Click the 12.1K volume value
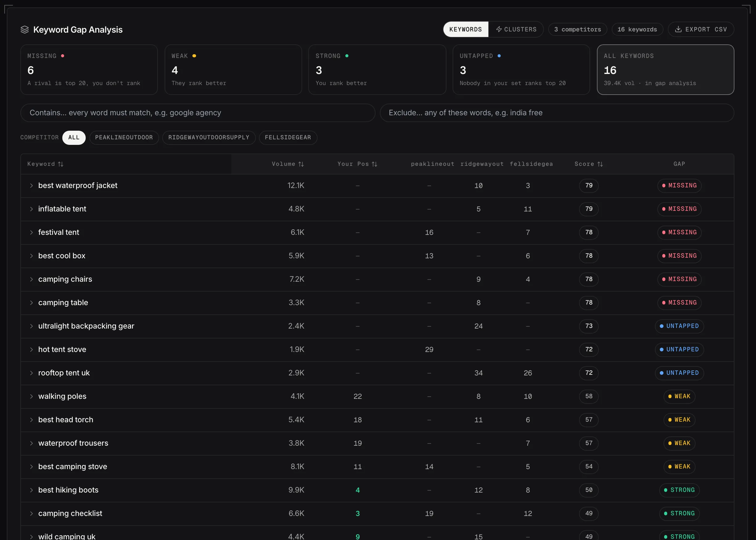Viewport: 756px width, 540px height. [296, 186]
